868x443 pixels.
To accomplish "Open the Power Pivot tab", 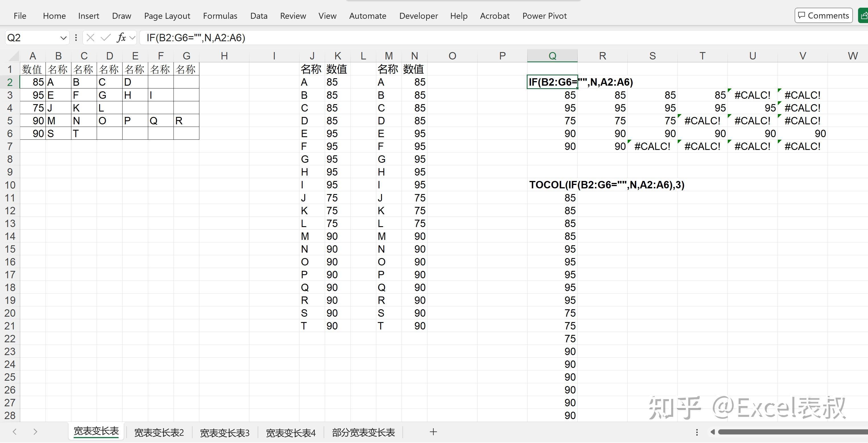I will pyautogui.click(x=544, y=16).
